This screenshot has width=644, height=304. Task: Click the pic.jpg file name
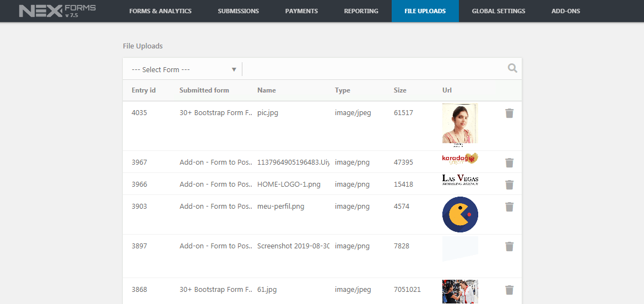tap(268, 112)
